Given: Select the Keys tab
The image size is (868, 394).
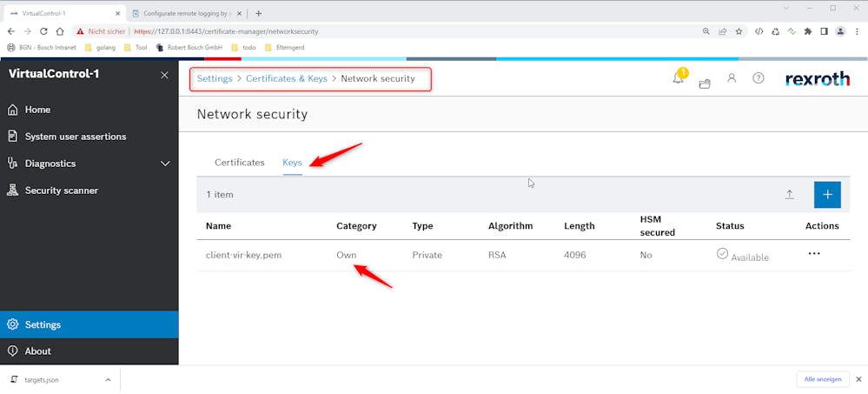Looking at the screenshot, I should click(292, 163).
